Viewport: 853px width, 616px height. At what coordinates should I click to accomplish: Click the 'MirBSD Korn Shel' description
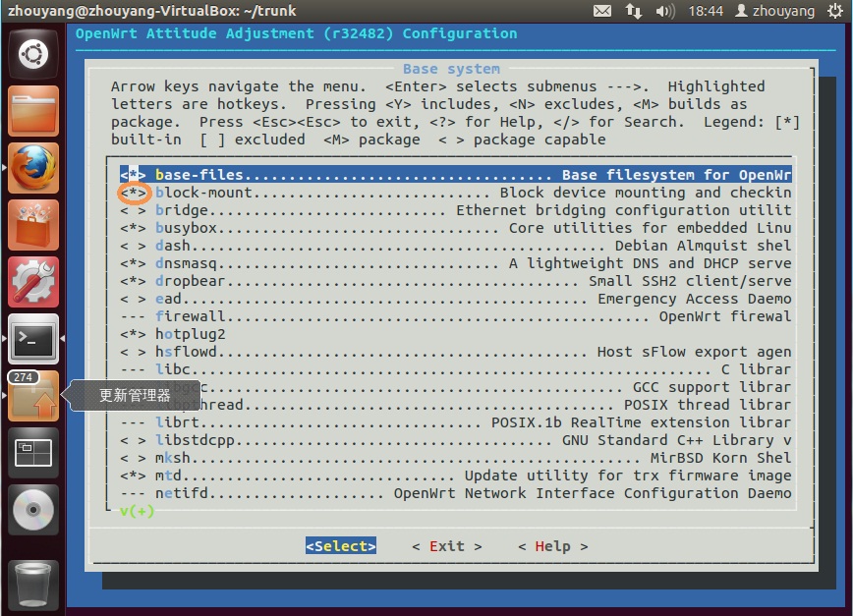pos(720,458)
